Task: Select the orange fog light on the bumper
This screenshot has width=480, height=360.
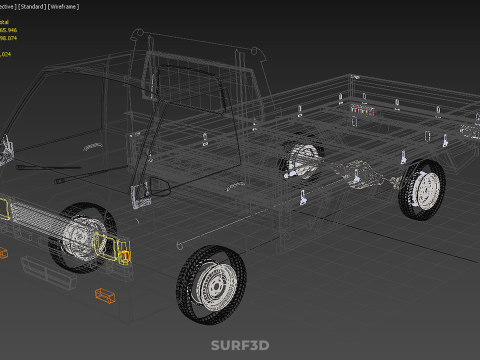Action: click(x=105, y=295)
